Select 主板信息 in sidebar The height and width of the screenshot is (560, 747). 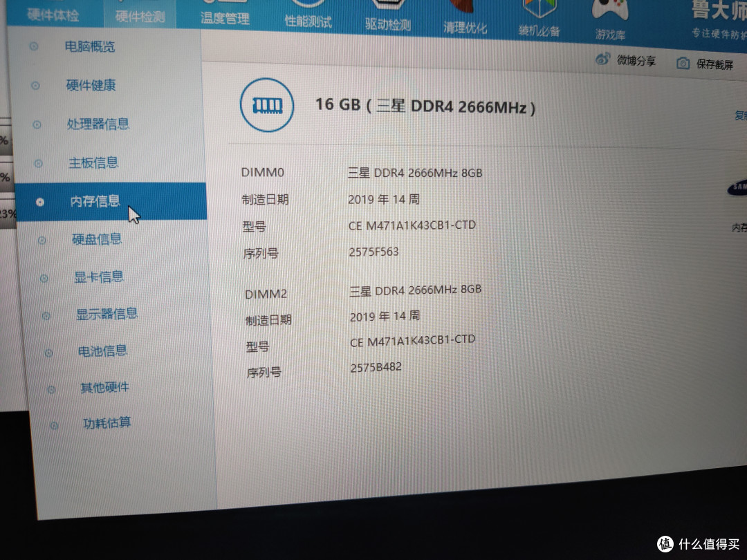click(93, 163)
